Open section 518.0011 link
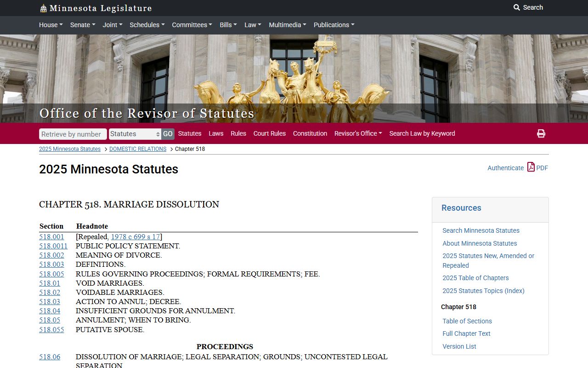Viewport: 588px width, 368px height. [x=53, y=246]
